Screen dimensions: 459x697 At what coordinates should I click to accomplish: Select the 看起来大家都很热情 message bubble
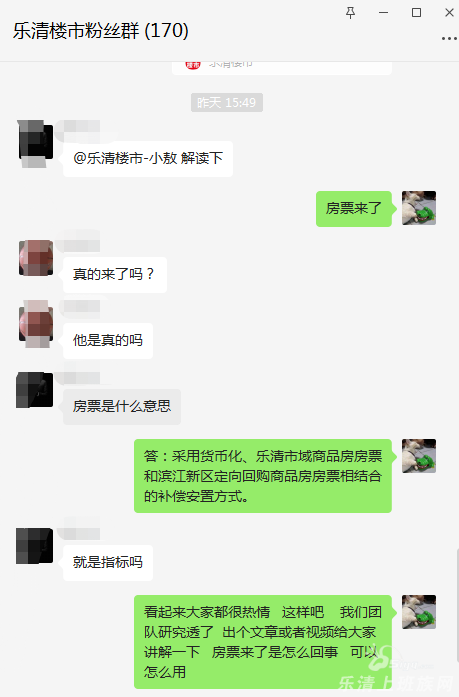coord(263,642)
